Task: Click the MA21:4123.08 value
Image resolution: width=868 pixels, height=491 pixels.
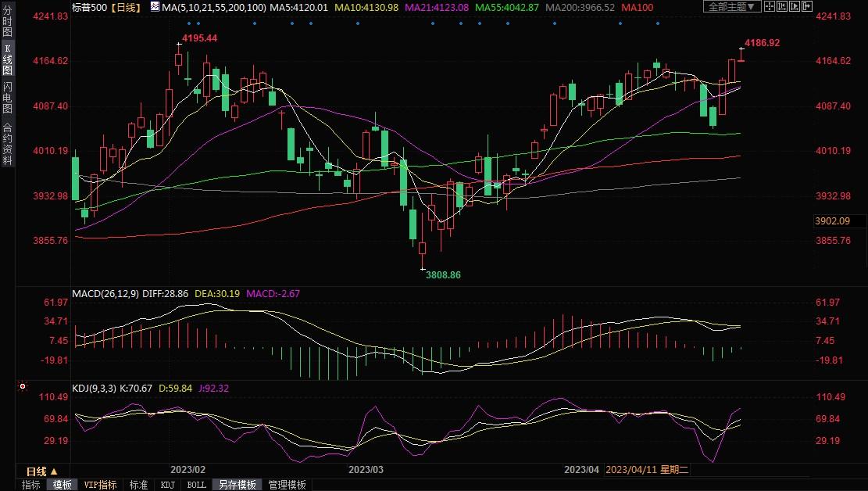Action: coord(436,7)
